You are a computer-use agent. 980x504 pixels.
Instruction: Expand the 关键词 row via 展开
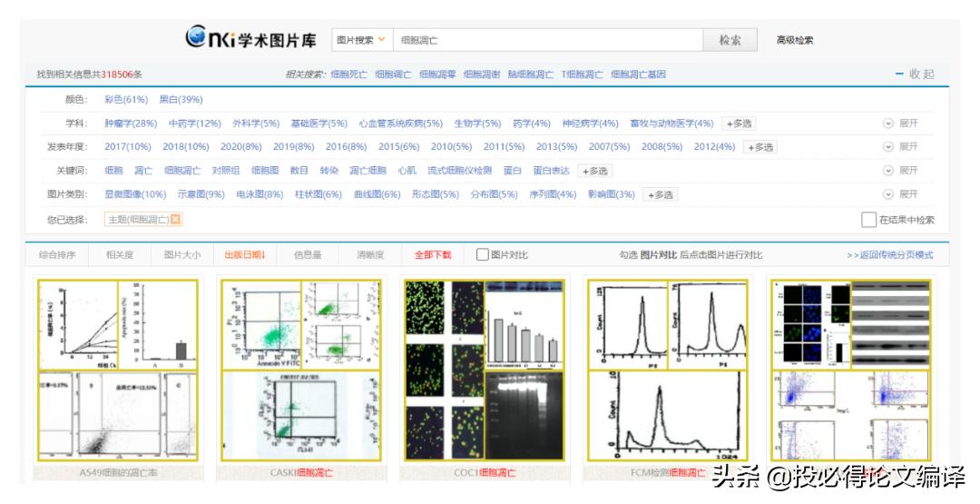click(908, 171)
